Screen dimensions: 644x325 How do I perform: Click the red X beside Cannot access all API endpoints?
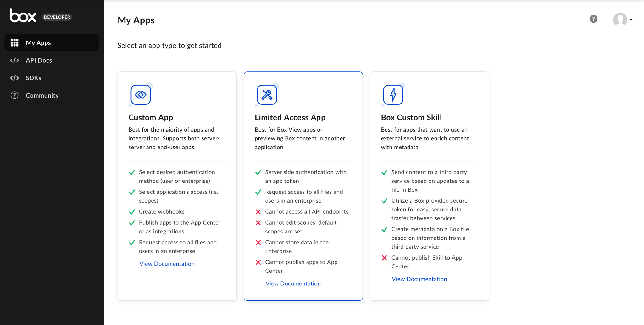[x=258, y=212]
